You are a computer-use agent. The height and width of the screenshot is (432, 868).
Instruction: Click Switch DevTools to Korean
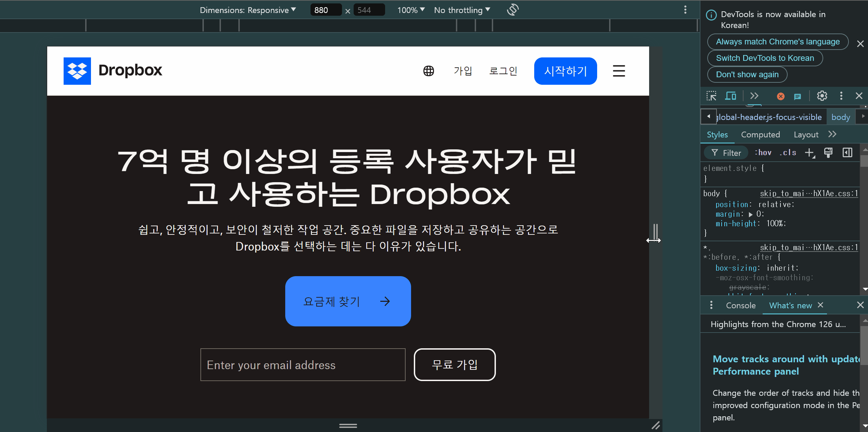pos(765,58)
